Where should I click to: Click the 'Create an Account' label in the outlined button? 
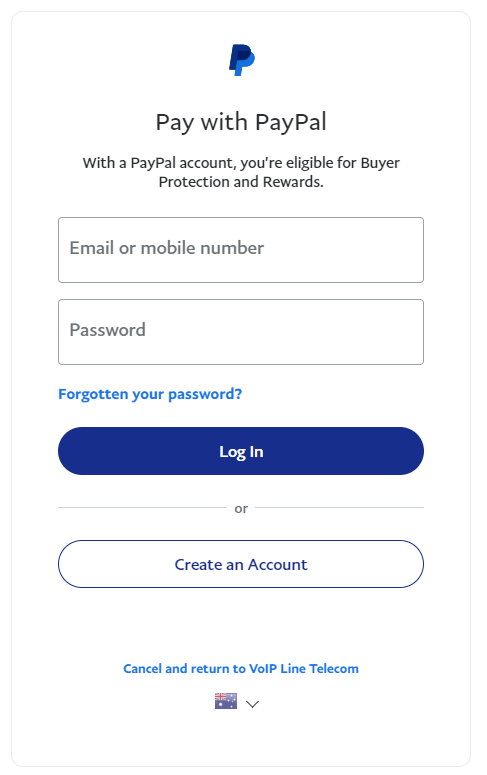tap(241, 564)
